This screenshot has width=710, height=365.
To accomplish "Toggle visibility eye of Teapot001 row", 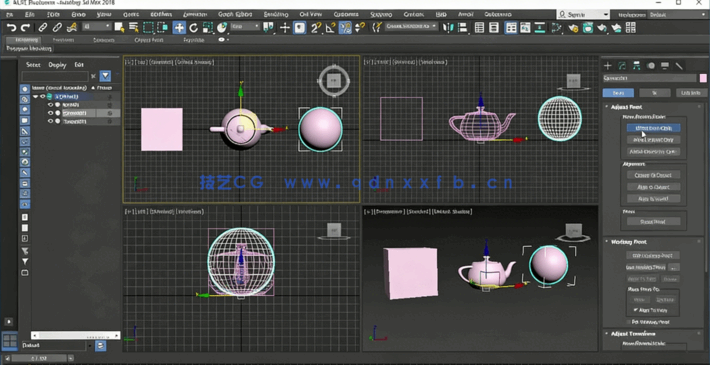I will (50, 121).
